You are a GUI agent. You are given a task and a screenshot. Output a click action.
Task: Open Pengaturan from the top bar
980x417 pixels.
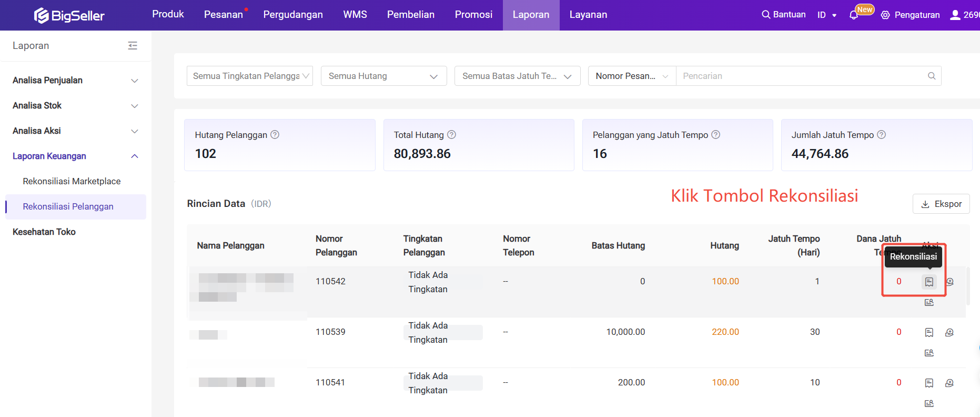(x=911, y=15)
